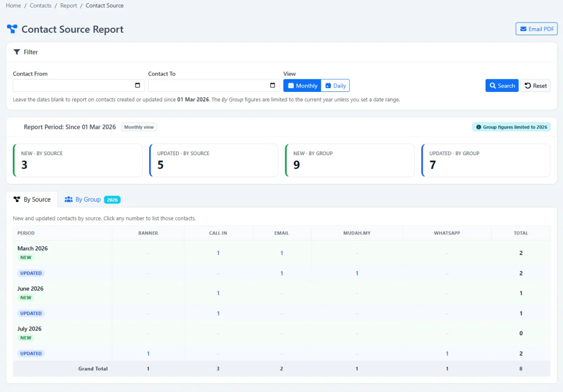Image resolution: width=563 pixels, height=392 pixels.
Task: Click the Contact From date field
Action: 79,85
